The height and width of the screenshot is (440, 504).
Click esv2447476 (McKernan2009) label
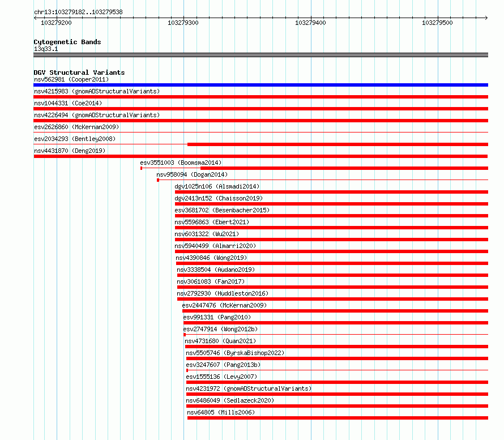[224, 305]
